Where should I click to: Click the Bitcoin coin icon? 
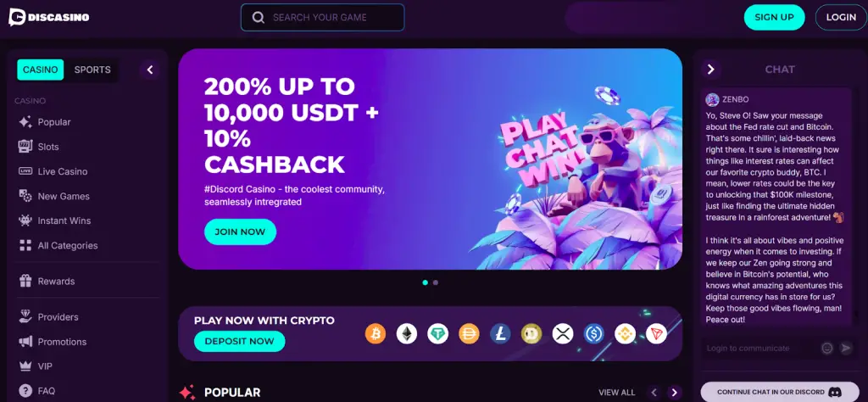376,334
